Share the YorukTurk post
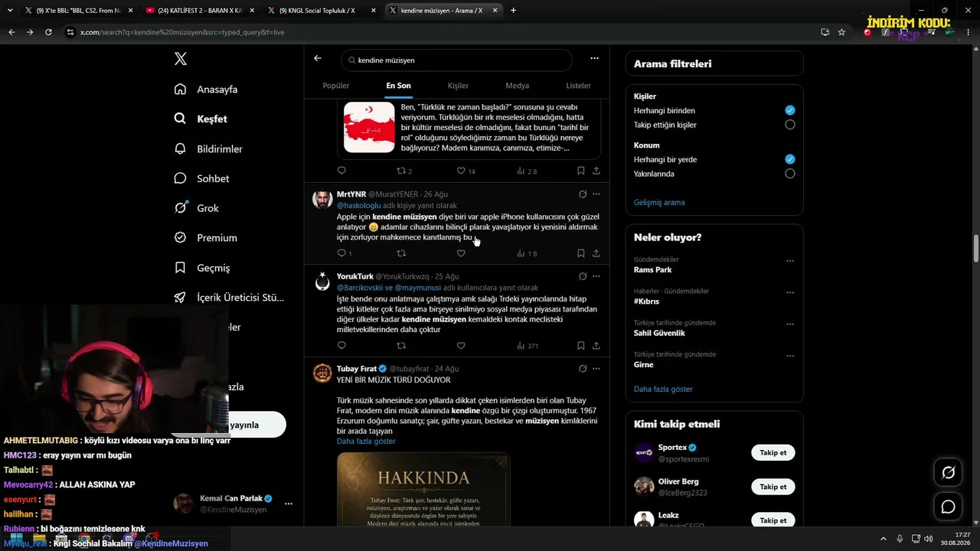 click(596, 346)
